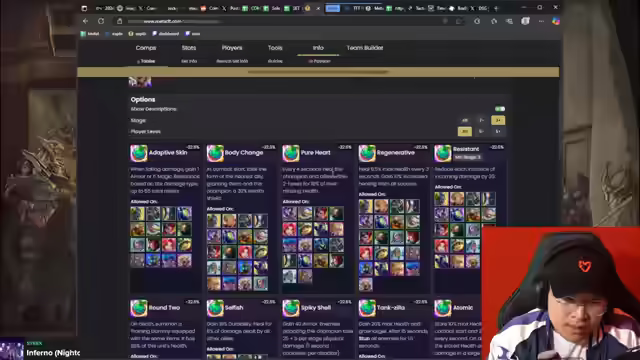This screenshot has width=640, height=360.
Task: Click the Tank-zilla augment icon
Action: [x=367, y=308]
